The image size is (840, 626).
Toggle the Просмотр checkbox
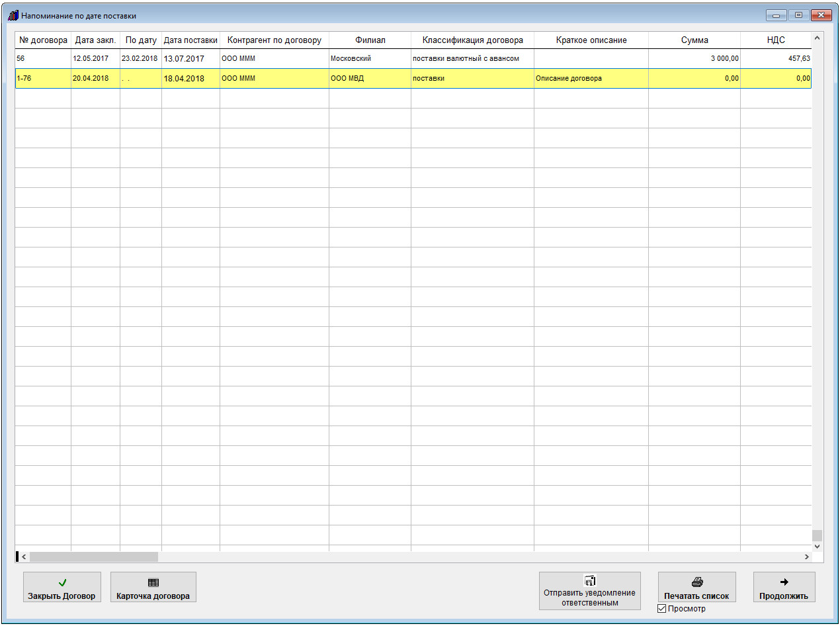click(x=662, y=609)
